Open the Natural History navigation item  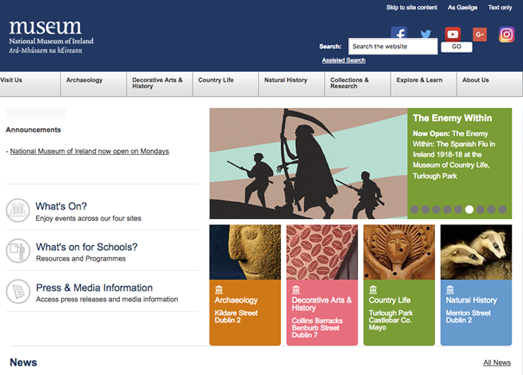point(292,84)
